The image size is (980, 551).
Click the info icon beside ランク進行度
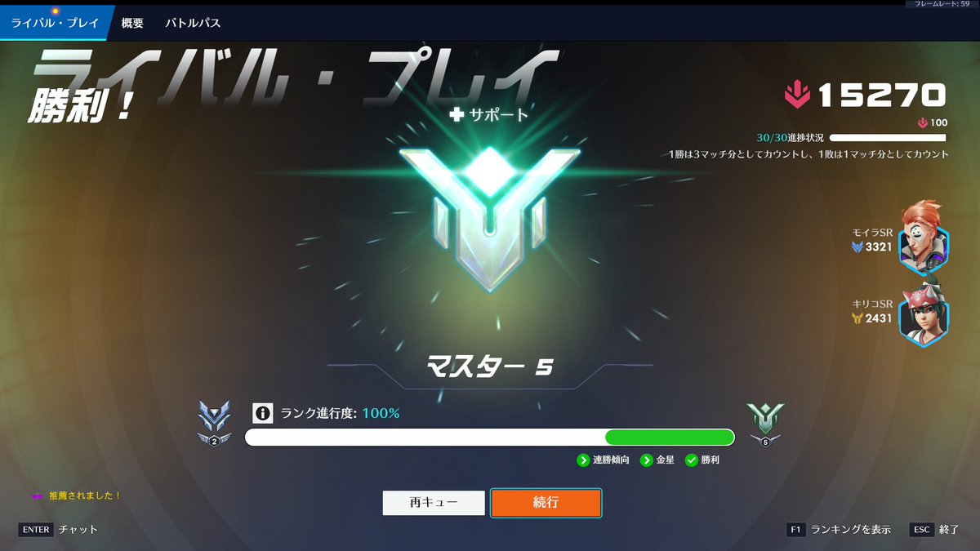coord(262,413)
